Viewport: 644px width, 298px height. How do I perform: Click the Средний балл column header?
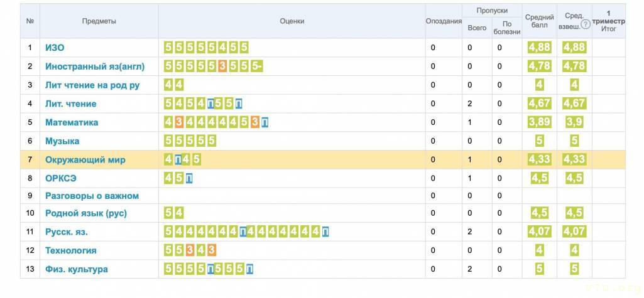(539, 21)
